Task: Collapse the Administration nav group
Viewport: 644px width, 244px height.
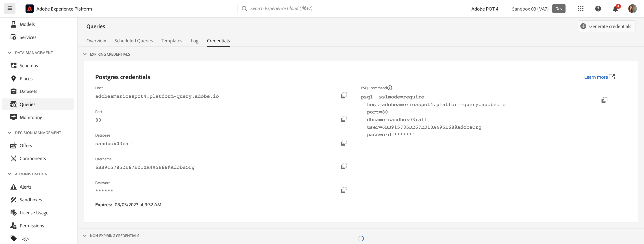Action: (10, 174)
